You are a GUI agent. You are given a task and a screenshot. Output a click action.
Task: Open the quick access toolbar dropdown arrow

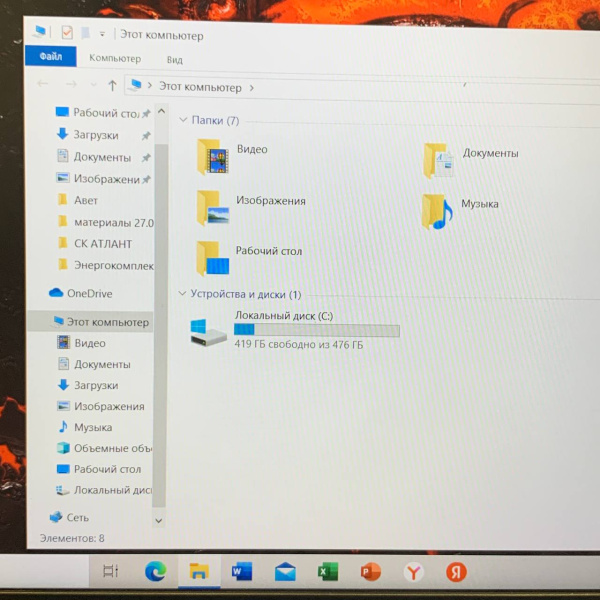[102, 35]
